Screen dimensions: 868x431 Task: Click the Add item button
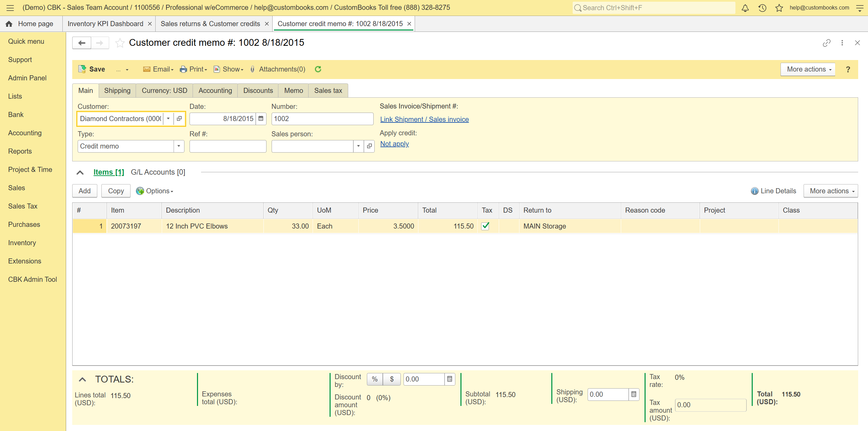point(84,191)
